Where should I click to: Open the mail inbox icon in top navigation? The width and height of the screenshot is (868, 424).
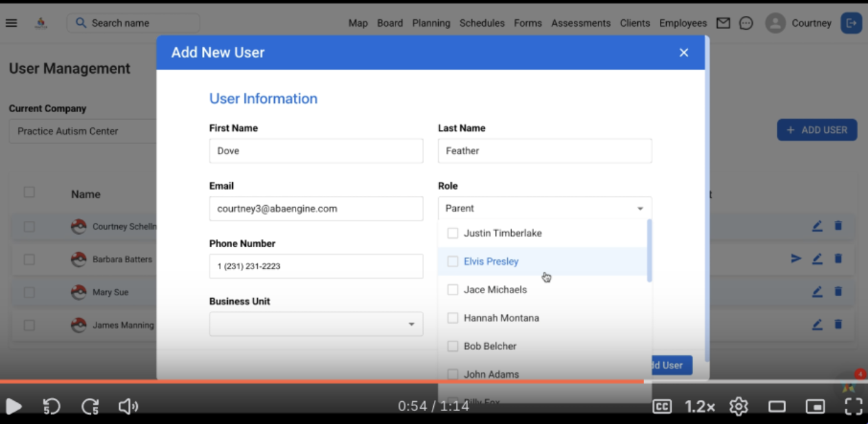pos(723,23)
